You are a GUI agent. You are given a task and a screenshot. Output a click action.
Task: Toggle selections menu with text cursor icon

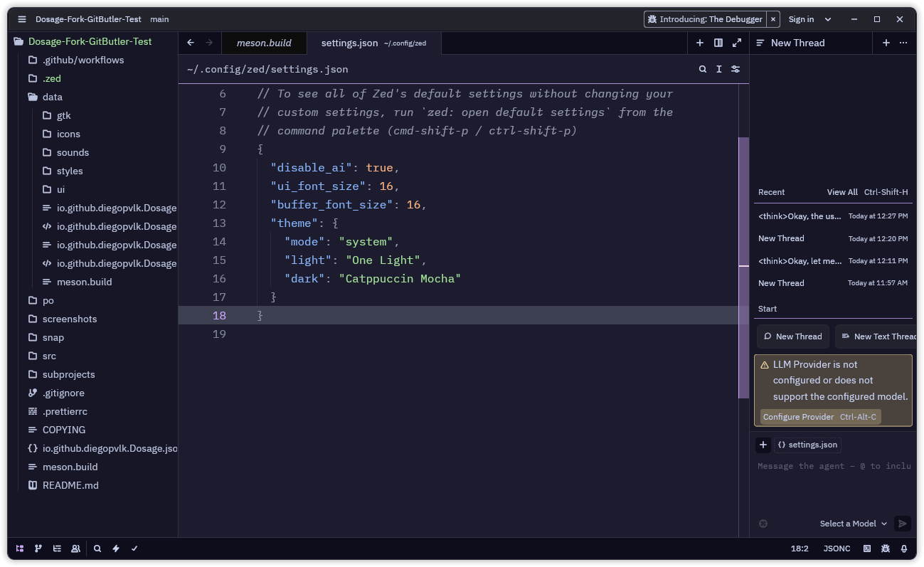pyautogui.click(x=719, y=69)
